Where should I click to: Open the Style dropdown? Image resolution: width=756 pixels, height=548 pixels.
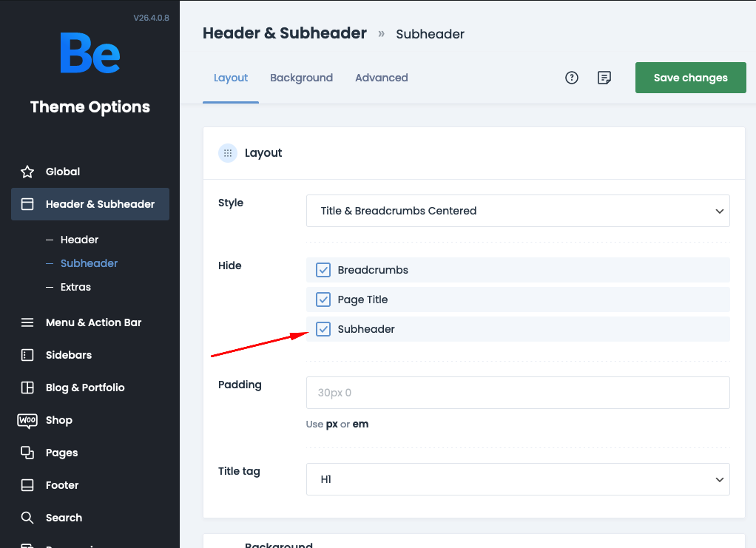click(x=518, y=211)
